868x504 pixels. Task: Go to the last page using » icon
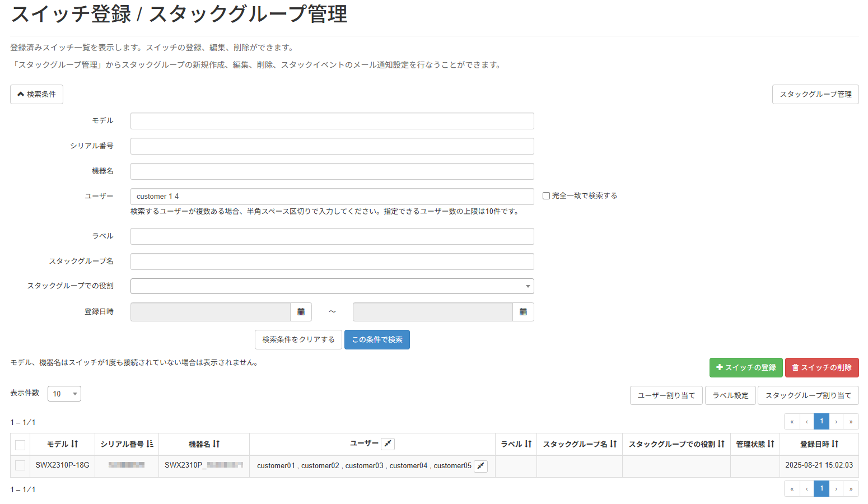tap(851, 421)
